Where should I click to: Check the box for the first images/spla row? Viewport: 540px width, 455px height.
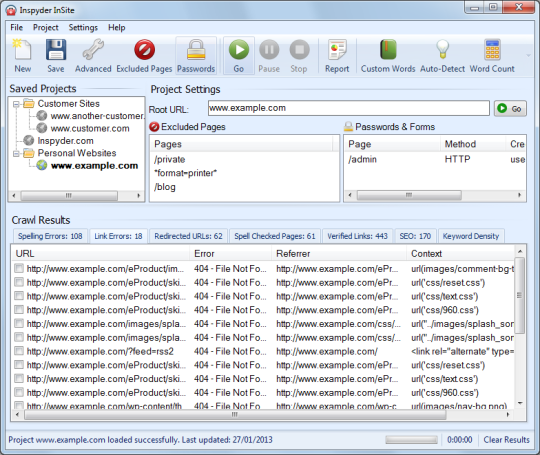(19, 323)
